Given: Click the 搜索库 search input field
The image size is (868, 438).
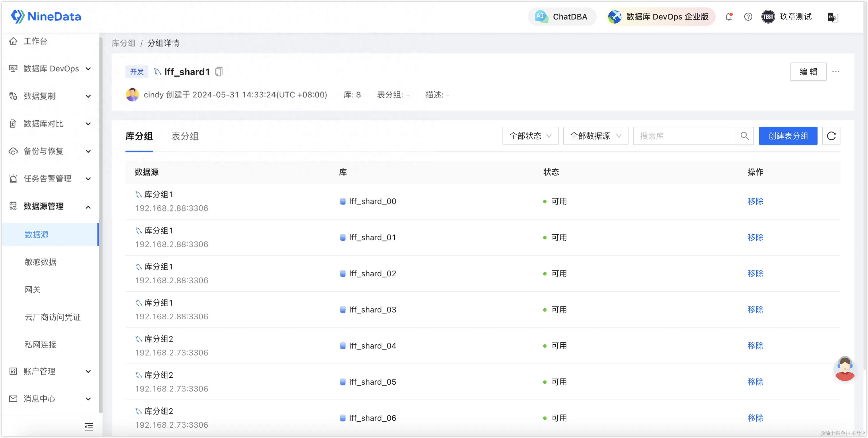Looking at the screenshot, I should (x=684, y=136).
